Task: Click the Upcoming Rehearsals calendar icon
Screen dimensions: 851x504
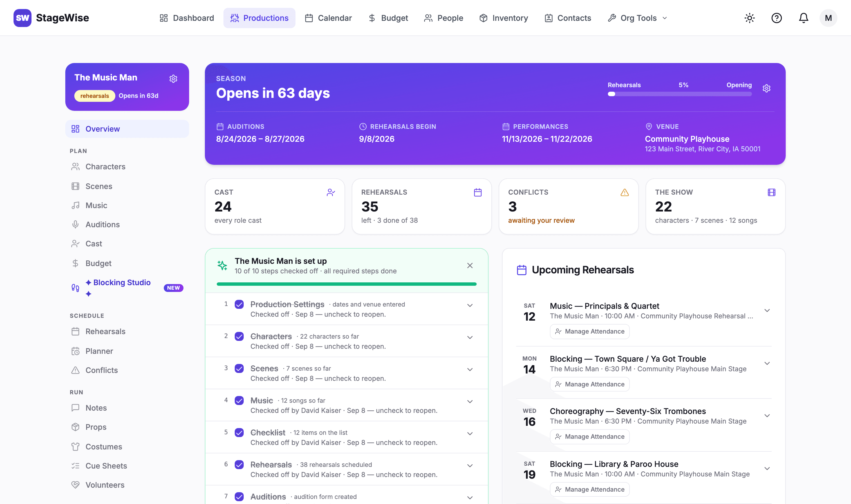Action: coord(521,270)
